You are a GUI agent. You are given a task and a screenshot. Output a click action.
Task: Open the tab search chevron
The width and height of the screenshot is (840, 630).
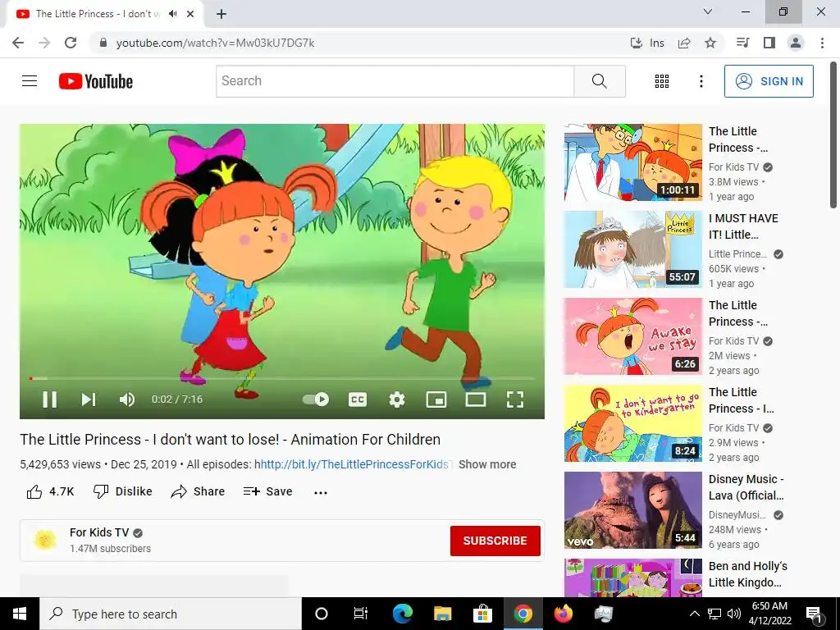708,11
